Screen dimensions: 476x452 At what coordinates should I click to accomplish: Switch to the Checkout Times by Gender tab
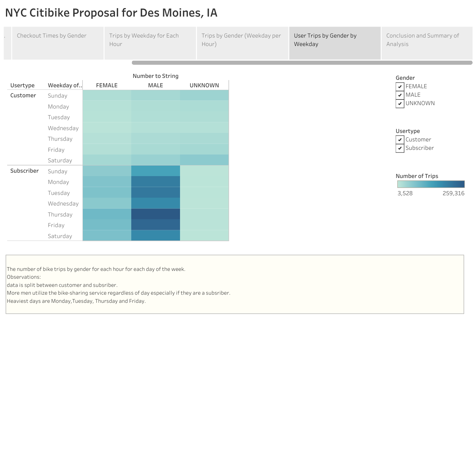point(58,43)
